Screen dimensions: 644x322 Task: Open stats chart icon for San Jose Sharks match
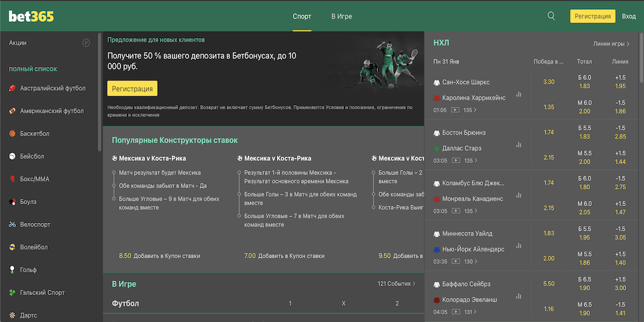click(519, 94)
